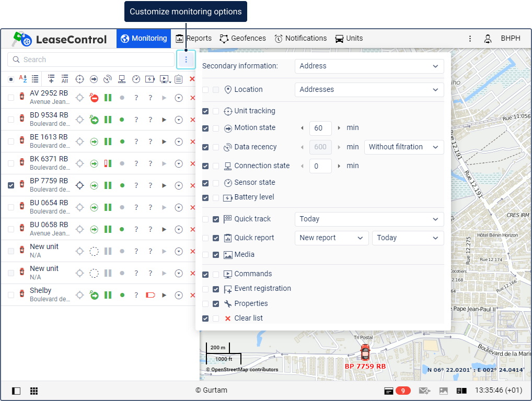Open the grid apps icon in bottom bar

[34, 391]
